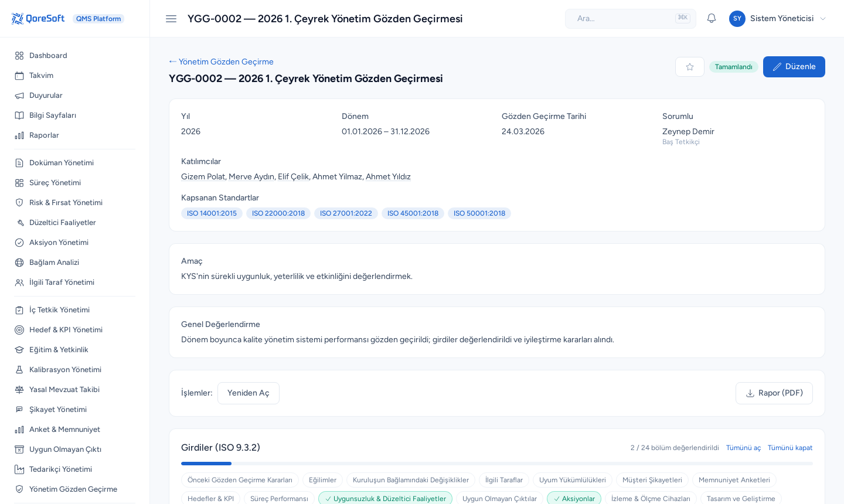Click the Süreç Yönetimi grid icon
The height and width of the screenshot is (504, 844).
coord(19,183)
